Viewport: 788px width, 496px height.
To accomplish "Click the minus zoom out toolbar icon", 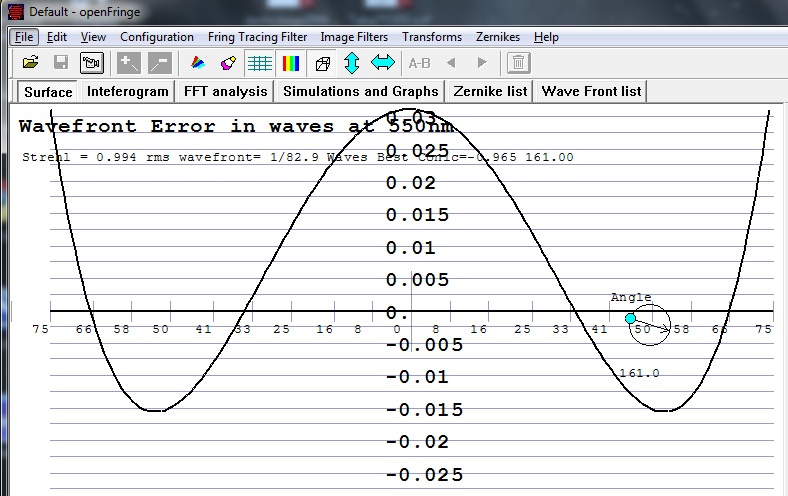I will 160,63.
